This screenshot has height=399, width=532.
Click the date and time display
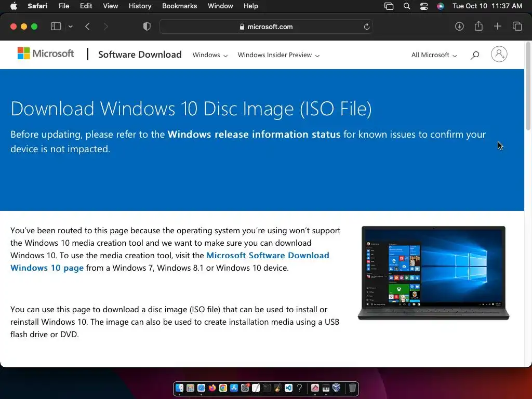click(487, 6)
